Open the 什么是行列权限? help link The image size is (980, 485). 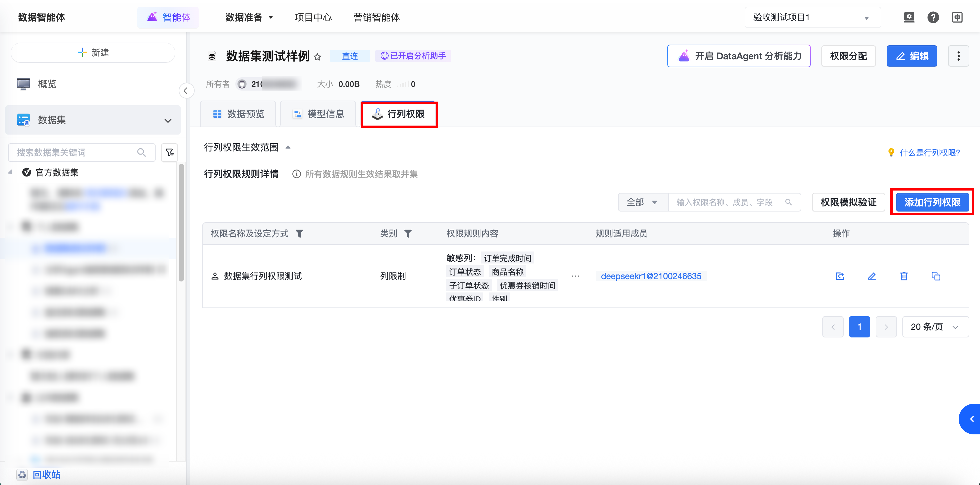(929, 153)
